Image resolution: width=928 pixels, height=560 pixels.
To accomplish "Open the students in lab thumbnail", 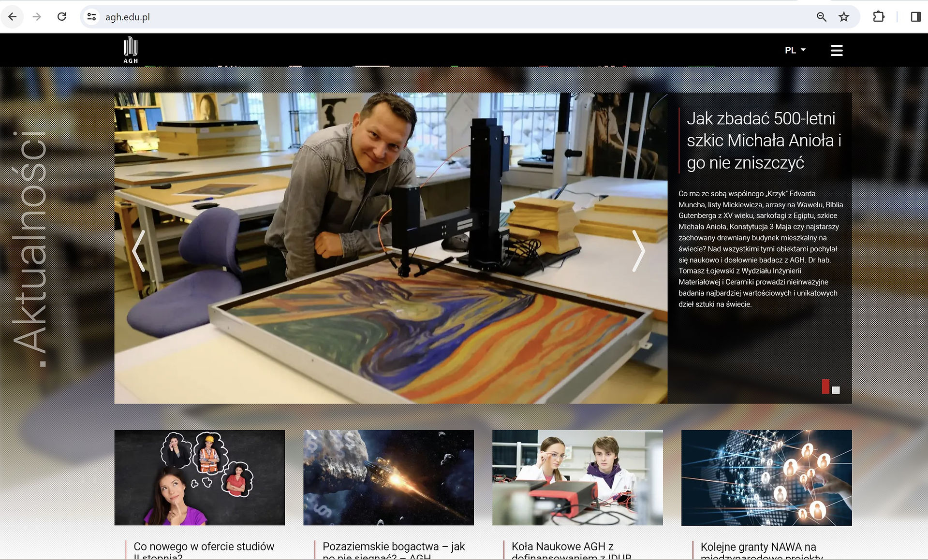I will tap(577, 477).
